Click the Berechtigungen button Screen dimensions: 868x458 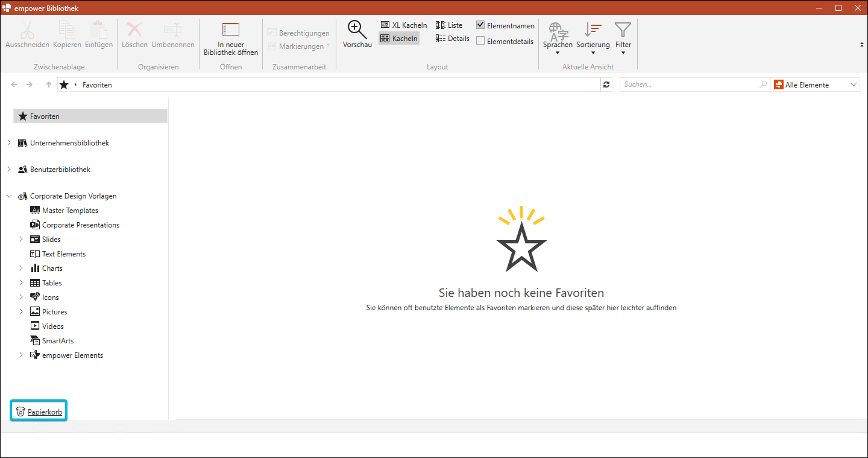[298, 33]
